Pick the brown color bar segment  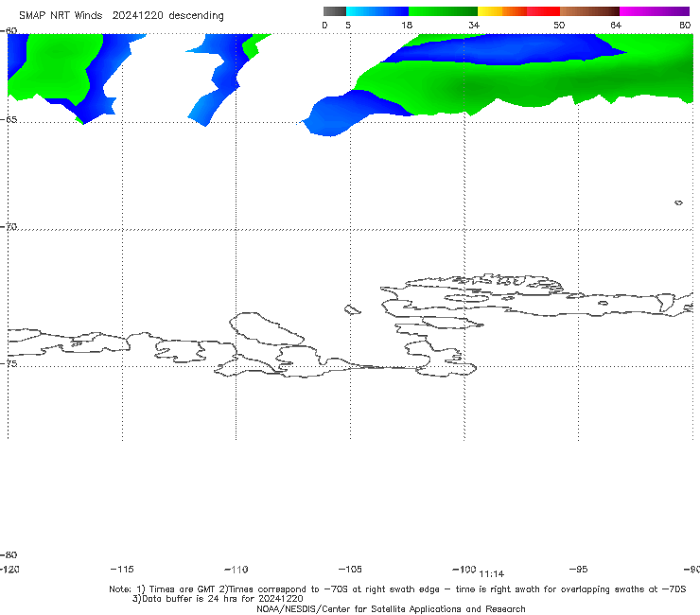(589, 11)
